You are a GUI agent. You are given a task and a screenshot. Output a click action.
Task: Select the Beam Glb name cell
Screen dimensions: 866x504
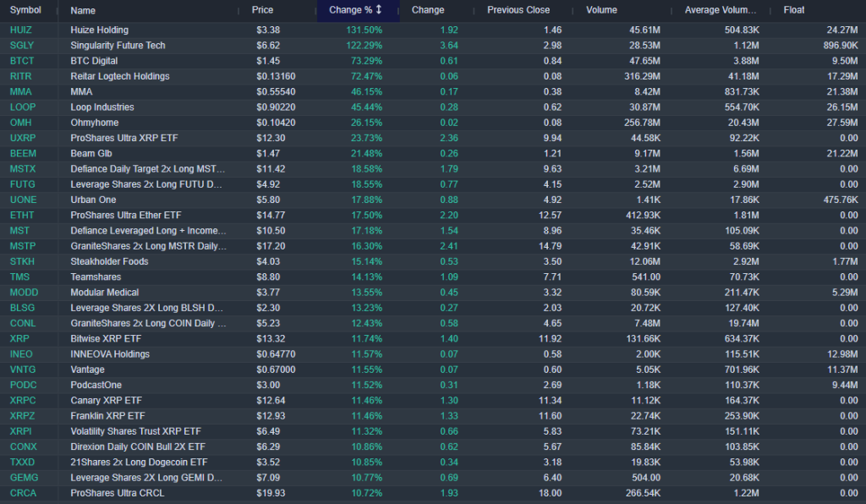[91, 153]
